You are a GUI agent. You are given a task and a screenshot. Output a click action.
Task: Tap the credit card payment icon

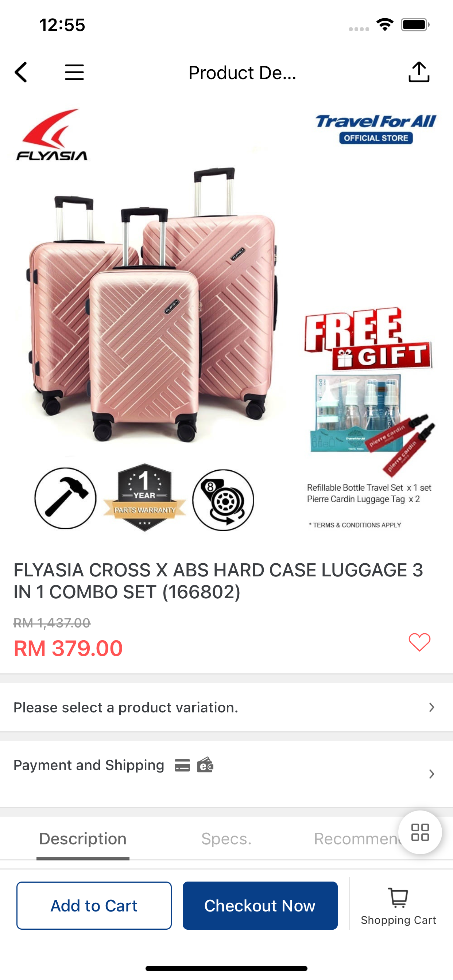[x=182, y=765]
